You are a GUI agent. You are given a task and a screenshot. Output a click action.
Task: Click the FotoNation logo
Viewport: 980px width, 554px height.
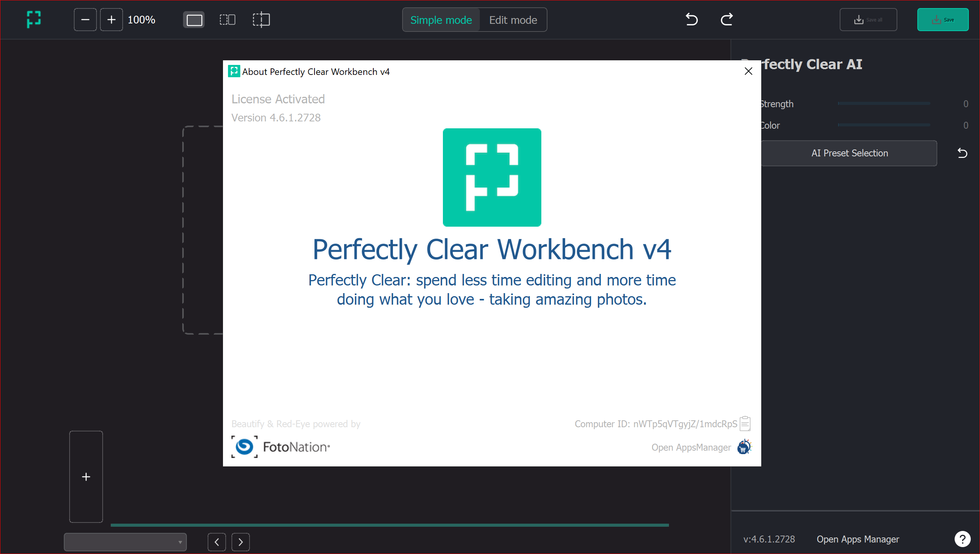pos(281,447)
